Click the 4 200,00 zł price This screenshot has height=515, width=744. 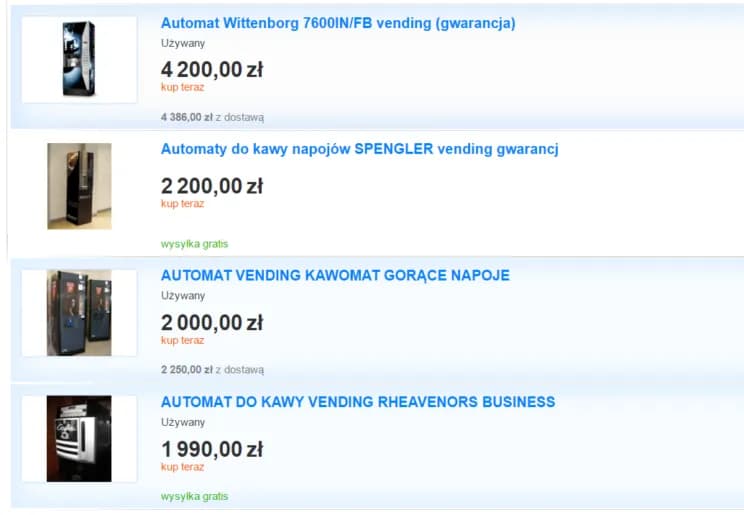coord(212,69)
